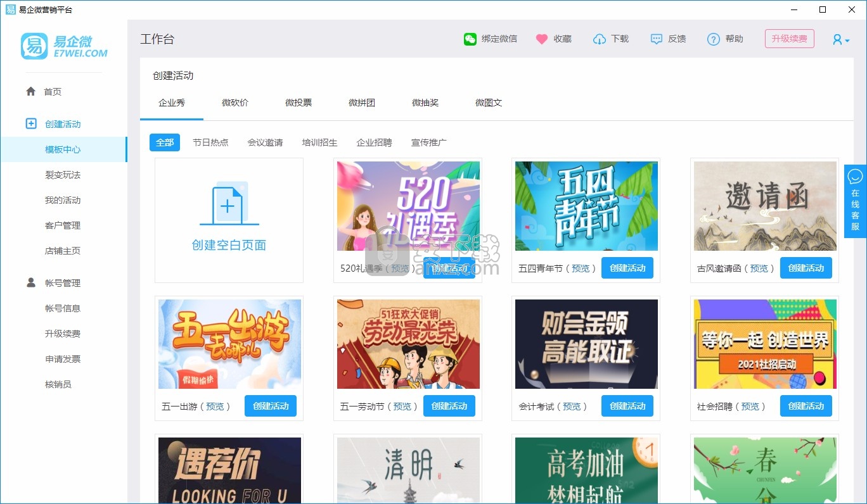This screenshot has height=504, width=867.
Task: Click the 清明 template thumbnail
Action: [x=408, y=470]
